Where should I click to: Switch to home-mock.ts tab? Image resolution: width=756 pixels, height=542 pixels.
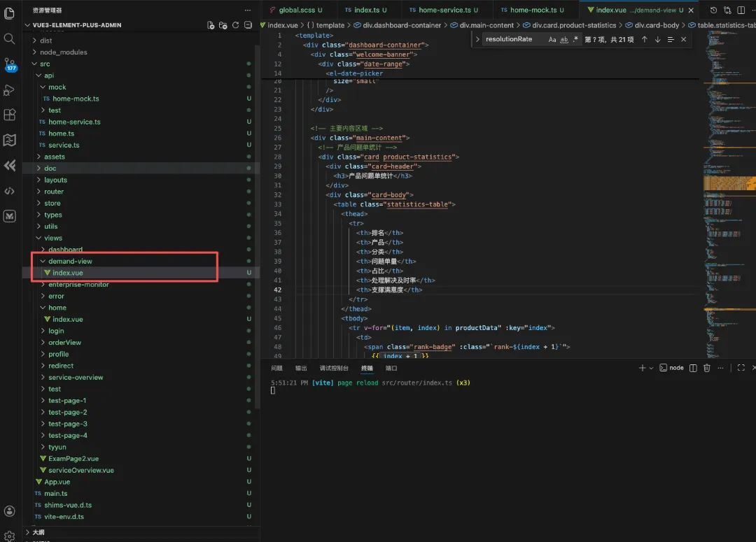pyautogui.click(x=532, y=10)
